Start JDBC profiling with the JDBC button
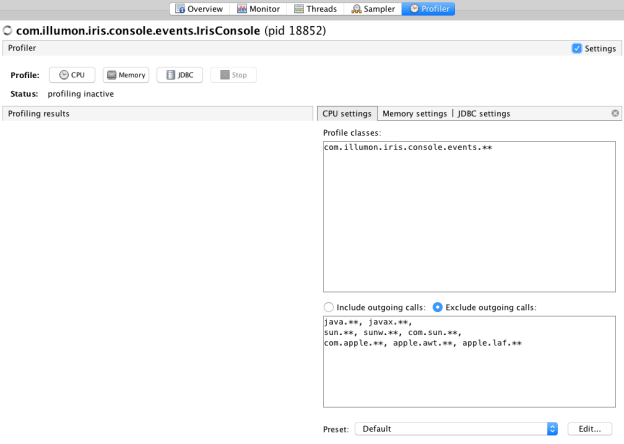624x444 pixels. coord(180,75)
